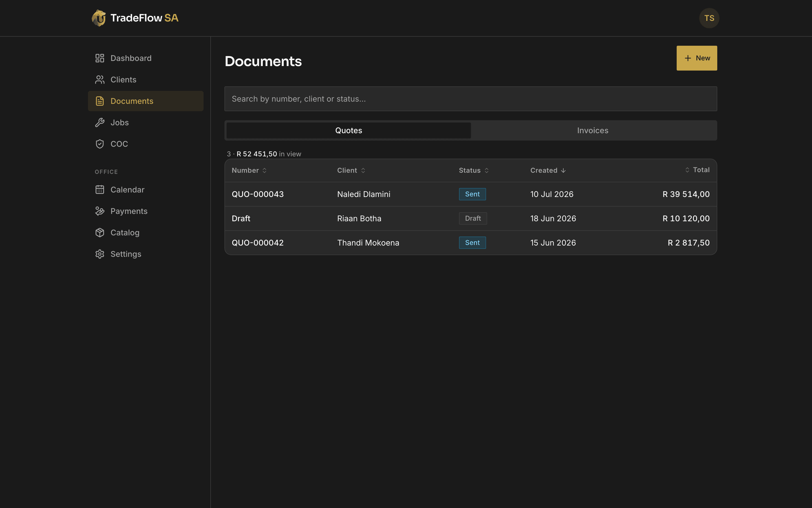Click Sent badge for Naledi Dlamini

pos(472,194)
